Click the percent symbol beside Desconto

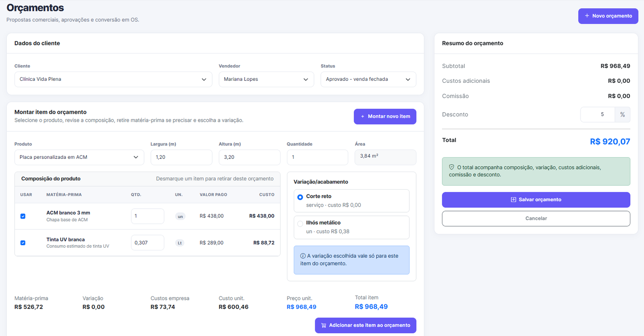point(622,115)
